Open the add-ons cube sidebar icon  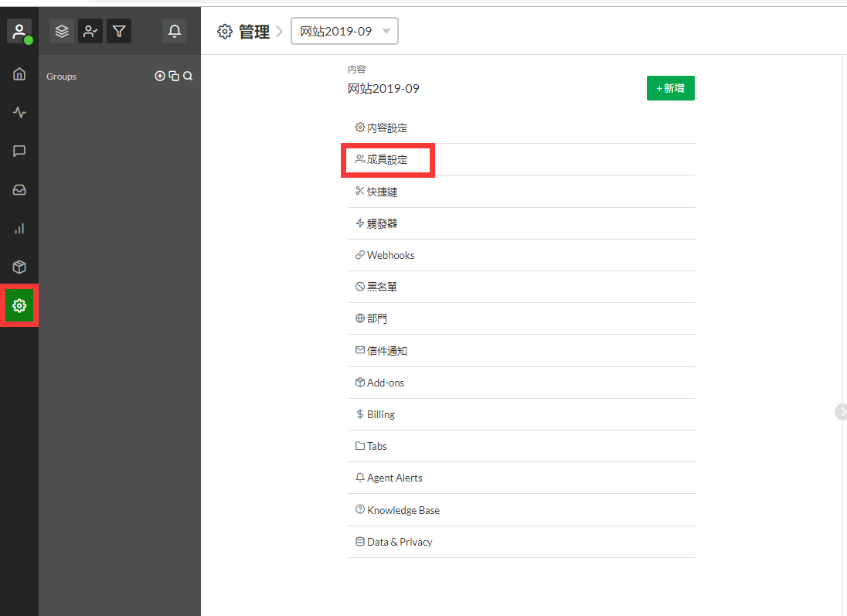pyautogui.click(x=19, y=267)
